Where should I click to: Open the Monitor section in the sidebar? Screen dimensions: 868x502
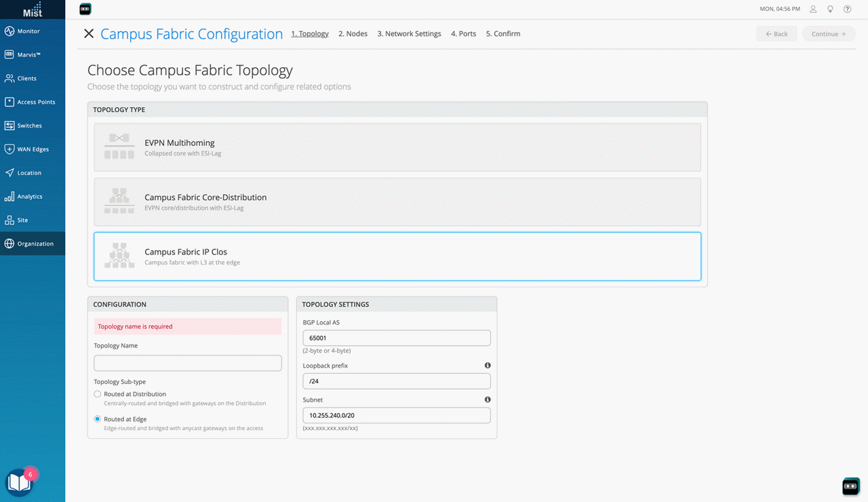(27, 31)
